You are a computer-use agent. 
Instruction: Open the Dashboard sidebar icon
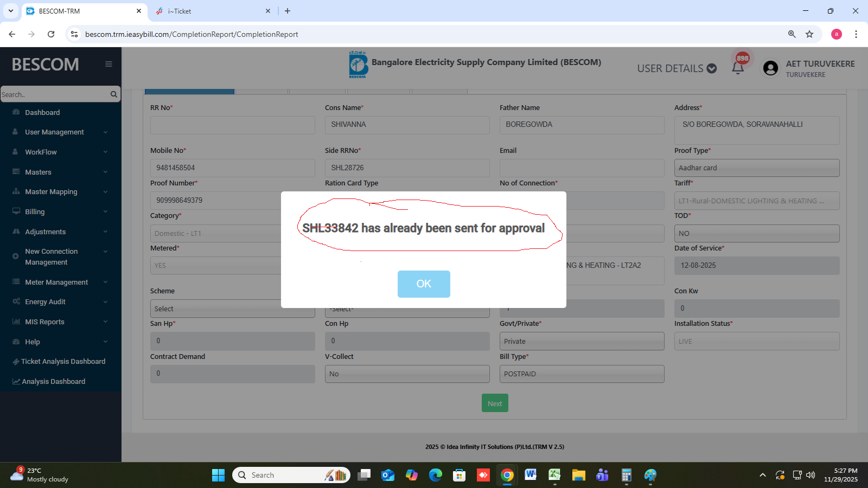[x=16, y=112]
